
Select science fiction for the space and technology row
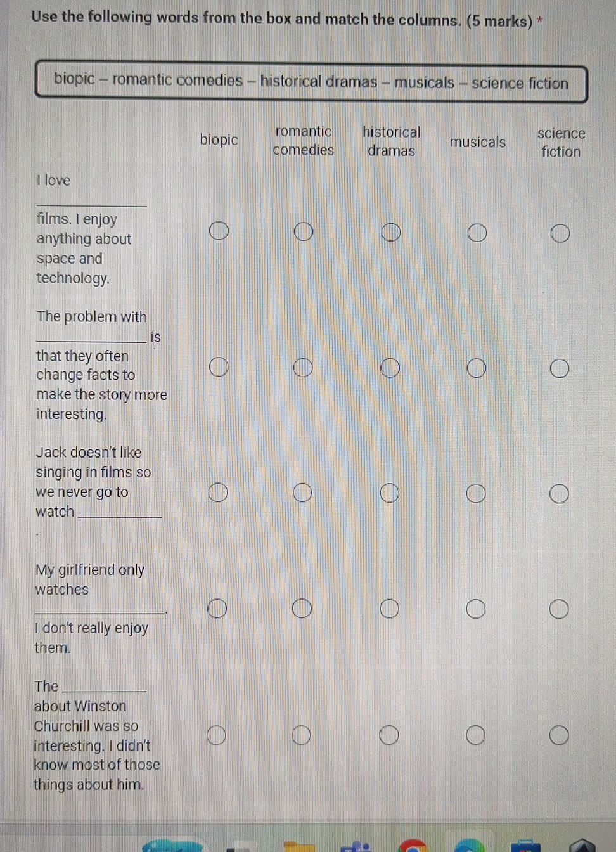pyautogui.click(x=560, y=233)
